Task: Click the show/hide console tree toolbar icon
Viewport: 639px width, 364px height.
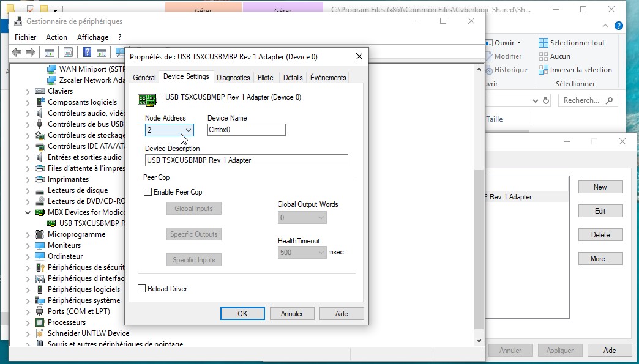Action: point(50,52)
